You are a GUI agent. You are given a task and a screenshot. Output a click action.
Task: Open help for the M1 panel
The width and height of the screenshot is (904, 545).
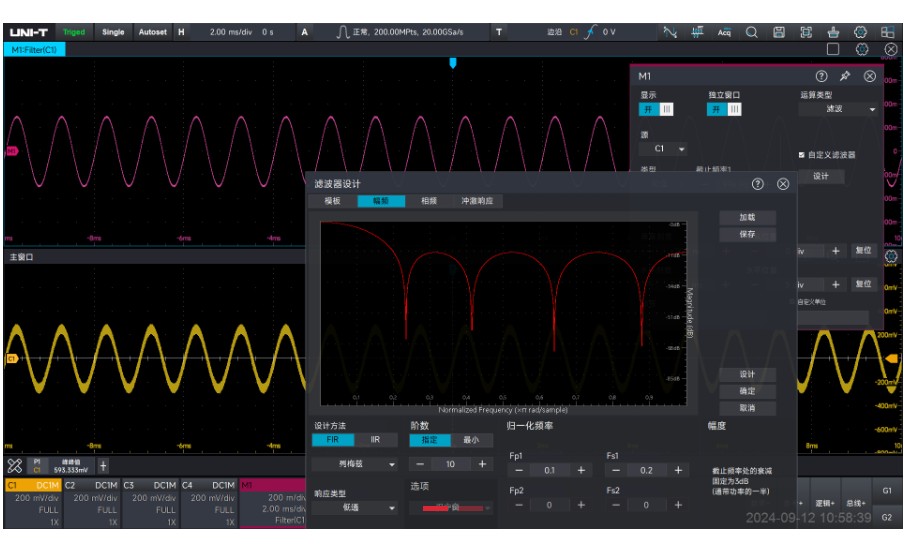pos(822,76)
